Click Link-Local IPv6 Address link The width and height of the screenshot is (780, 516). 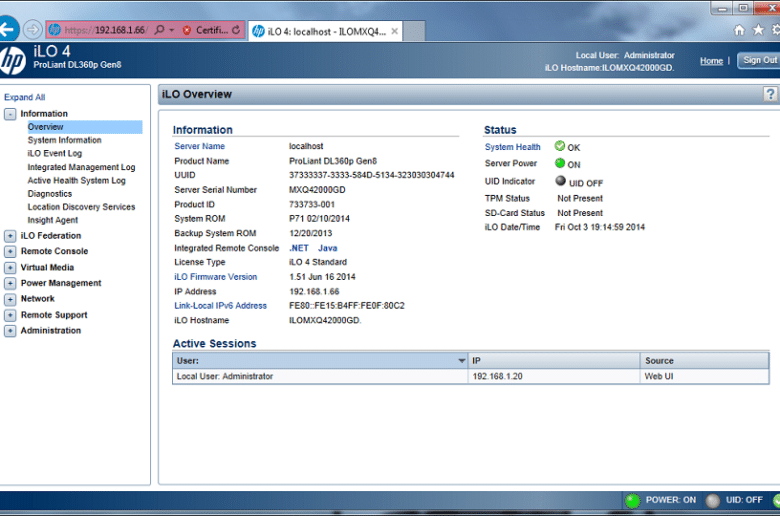coord(220,306)
